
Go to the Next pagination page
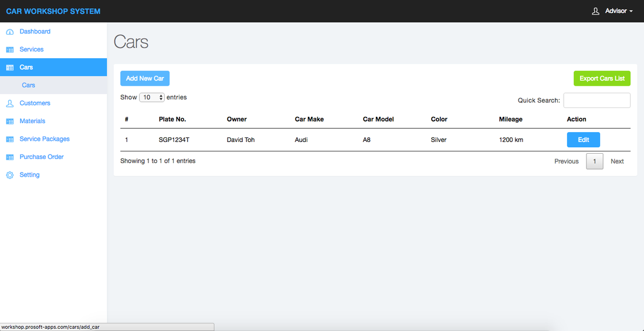[x=617, y=161]
